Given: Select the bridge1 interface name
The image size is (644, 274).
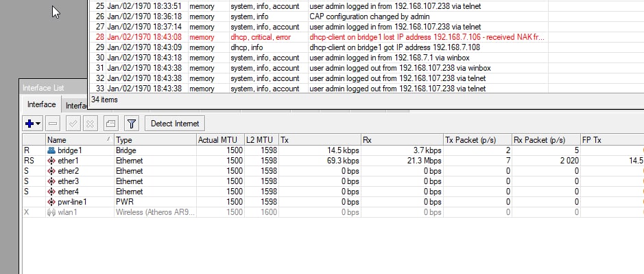Looking at the screenshot, I should [x=70, y=150].
